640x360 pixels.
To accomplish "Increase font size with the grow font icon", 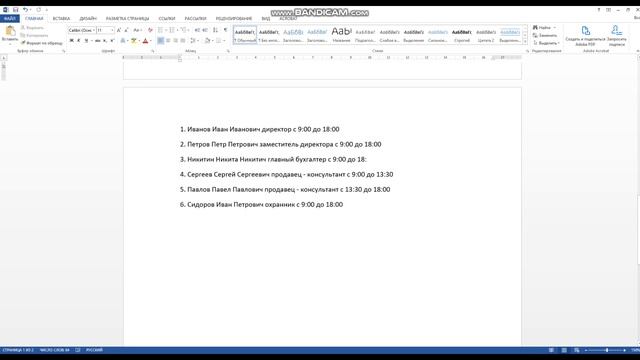I will (119, 30).
